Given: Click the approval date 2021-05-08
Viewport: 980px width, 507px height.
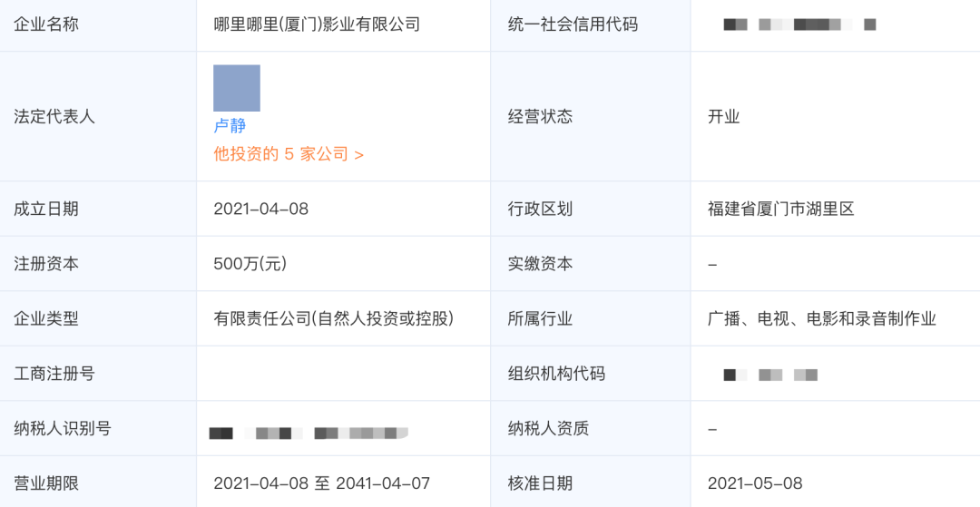Looking at the screenshot, I should pyautogui.click(x=755, y=483).
